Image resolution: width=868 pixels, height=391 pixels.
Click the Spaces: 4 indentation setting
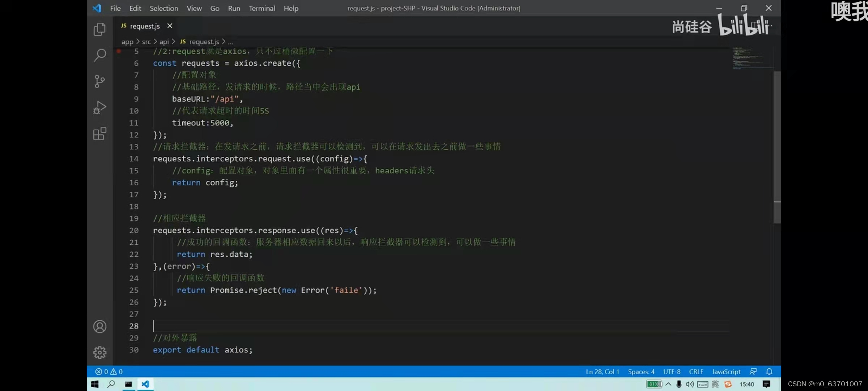pos(641,372)
